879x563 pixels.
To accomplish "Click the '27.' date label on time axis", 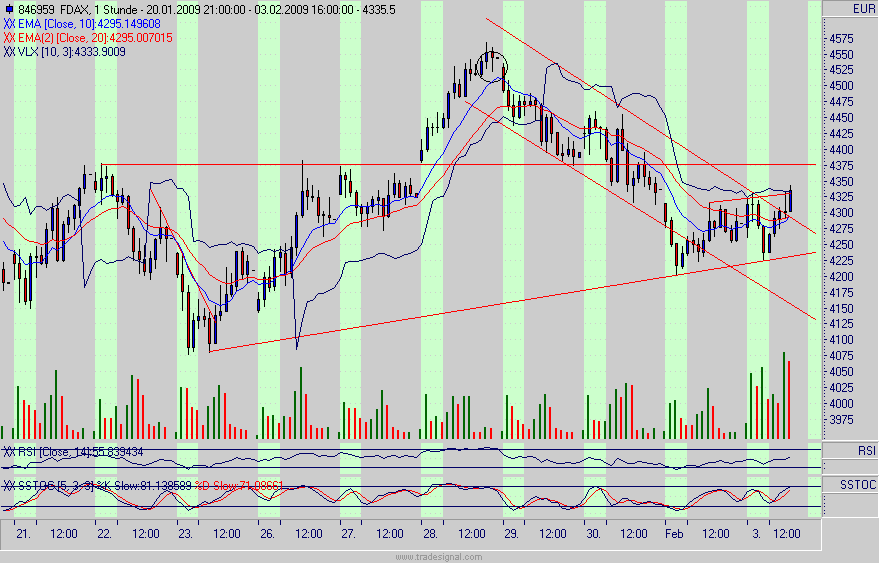I will 349,534.
